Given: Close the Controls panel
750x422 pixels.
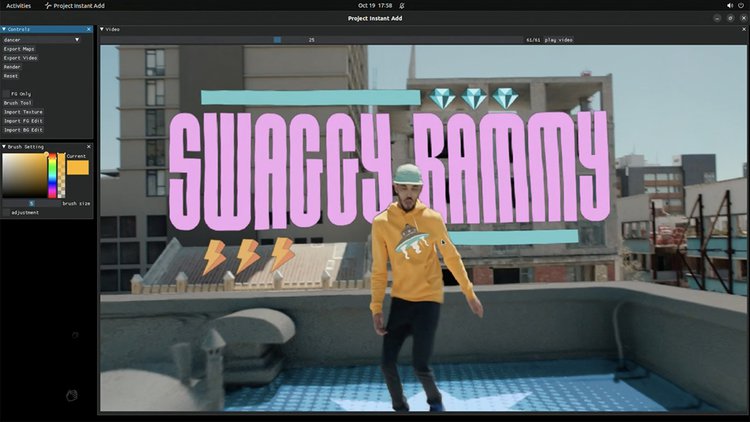Looking at the screenshot, I should point(88,30).
